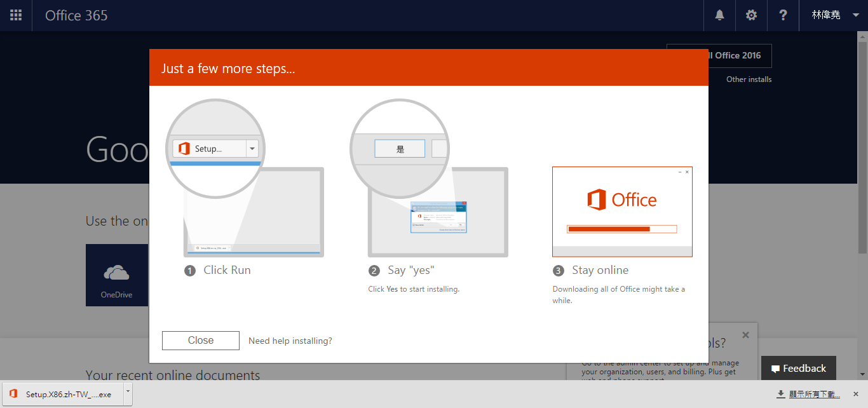Click the Click Run step heading
Viewport: 868px width, 408px height.
(227, 270)
